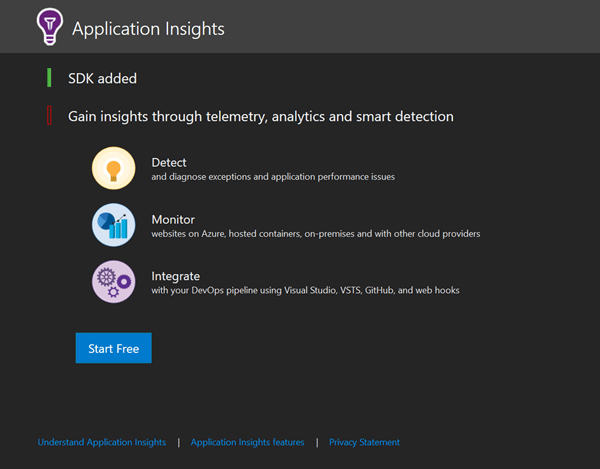
Task: Open the Application Insights features link
Action: 247,442
